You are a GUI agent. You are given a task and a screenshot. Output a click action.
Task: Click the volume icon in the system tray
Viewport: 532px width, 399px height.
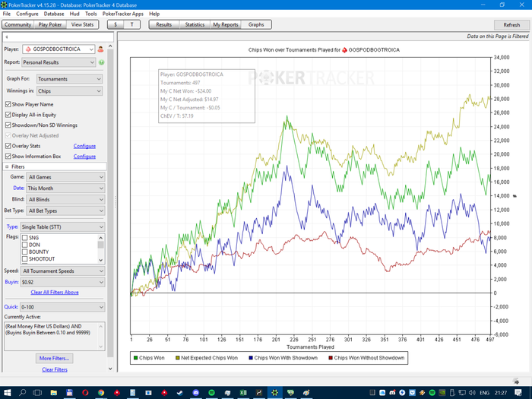tap(472, 393)
